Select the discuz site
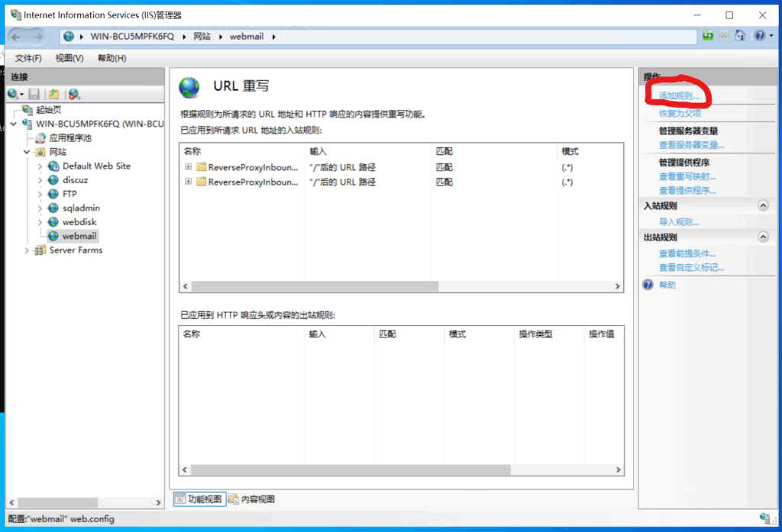Screen dimensions: 782x532 [x=75, y=180]
